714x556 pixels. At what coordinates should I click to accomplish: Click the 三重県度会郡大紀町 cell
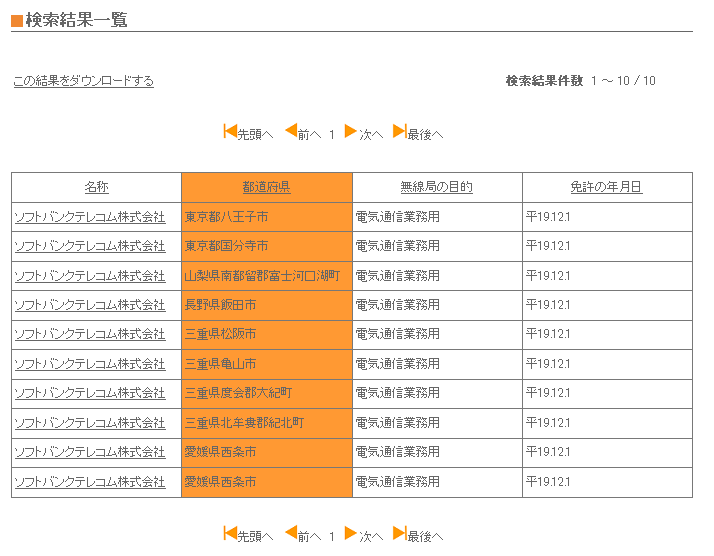pyautogui.click(x=267, y=393)
